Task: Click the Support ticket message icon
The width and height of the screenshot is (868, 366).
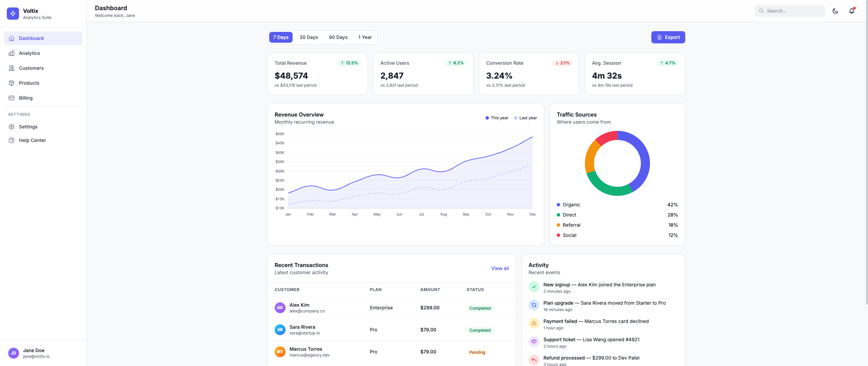Action: coord(534,342)
